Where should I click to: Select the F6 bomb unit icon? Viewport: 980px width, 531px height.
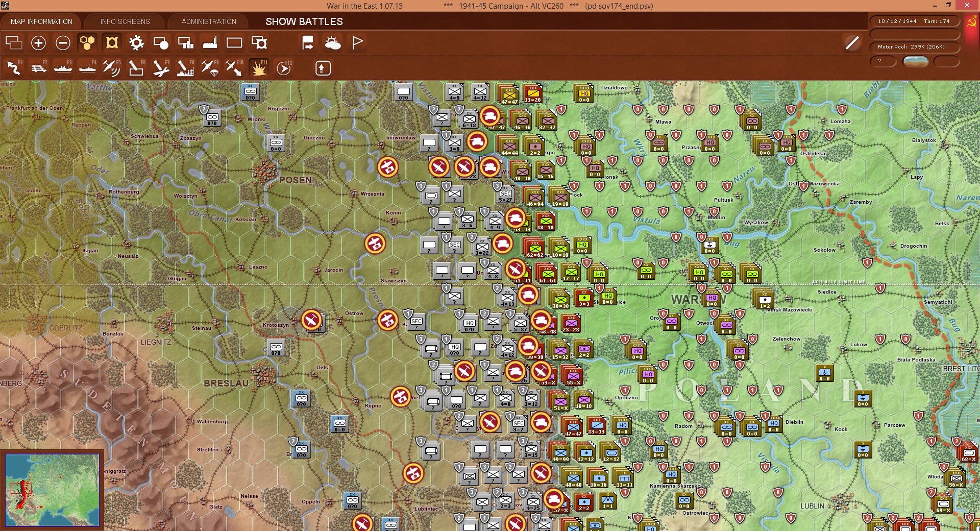[x=136, y=68]
